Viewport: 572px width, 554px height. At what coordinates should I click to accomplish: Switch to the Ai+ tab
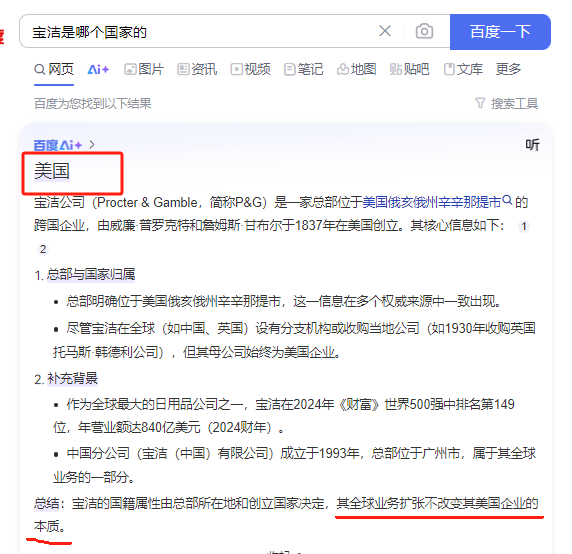coord(98,69)
